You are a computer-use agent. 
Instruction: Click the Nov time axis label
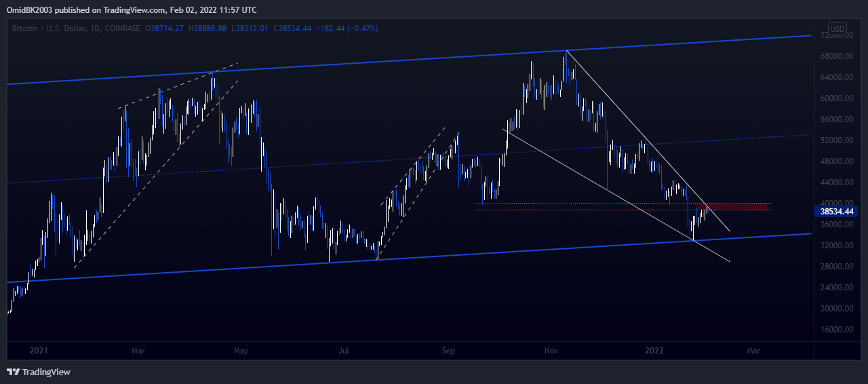551,351
